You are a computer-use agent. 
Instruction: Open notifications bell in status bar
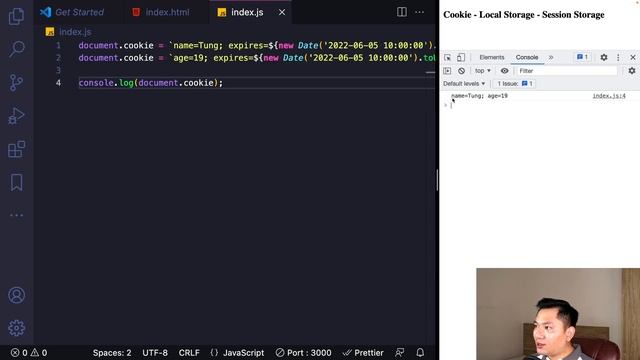(x=420, y=353)
